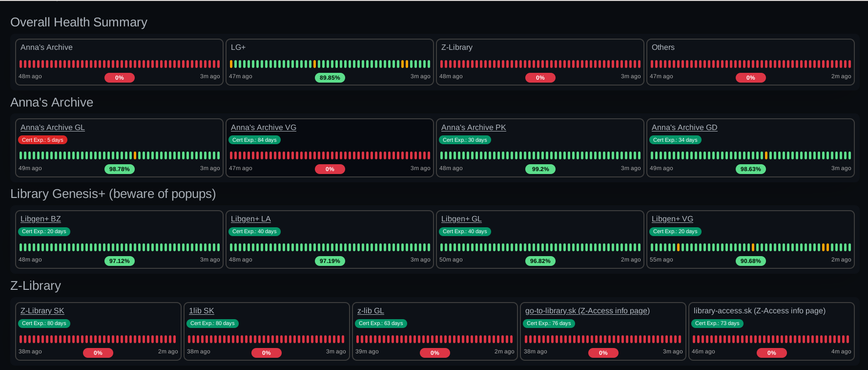Click the Others summary heartbeat bar
This screenshot has width=868, height=370.
point(751,64)
